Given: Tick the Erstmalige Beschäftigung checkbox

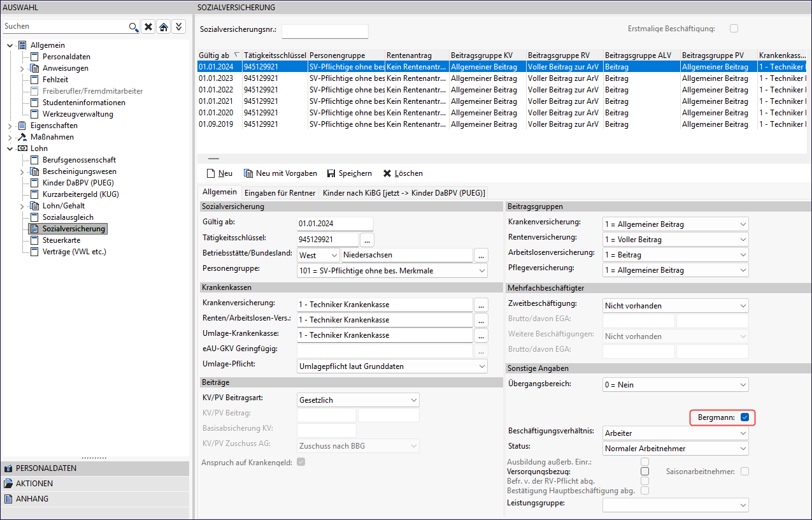Looking at the screenshot, I should pos(734,29).
